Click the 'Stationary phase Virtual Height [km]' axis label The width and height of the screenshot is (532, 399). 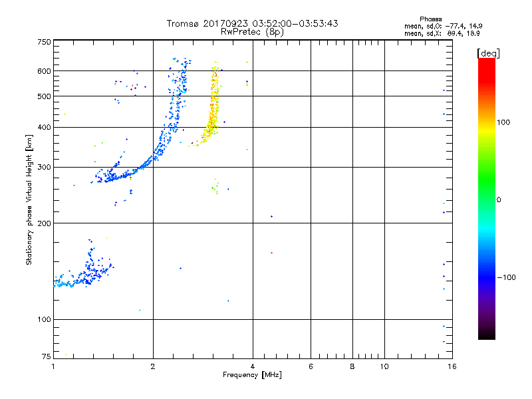pos(29,199)
